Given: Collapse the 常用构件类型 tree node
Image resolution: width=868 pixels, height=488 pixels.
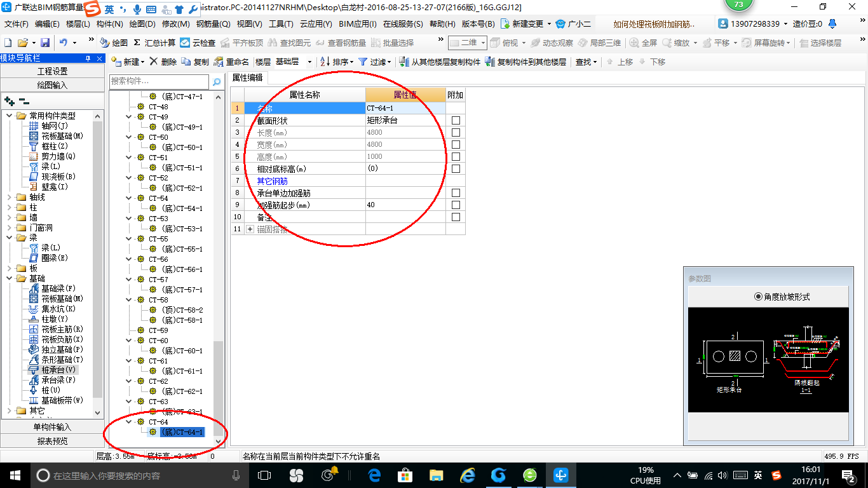Looking at the screenshot, I should [x=10, y=116].
